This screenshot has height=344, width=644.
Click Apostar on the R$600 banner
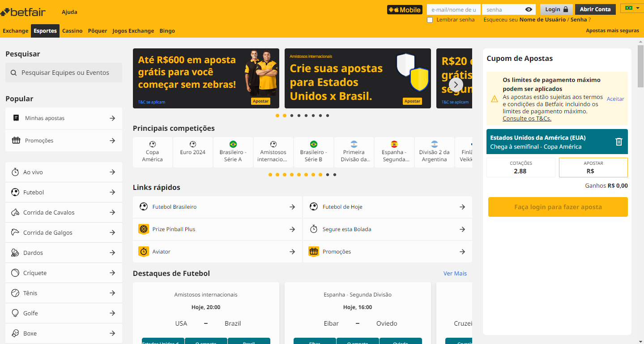260,101
